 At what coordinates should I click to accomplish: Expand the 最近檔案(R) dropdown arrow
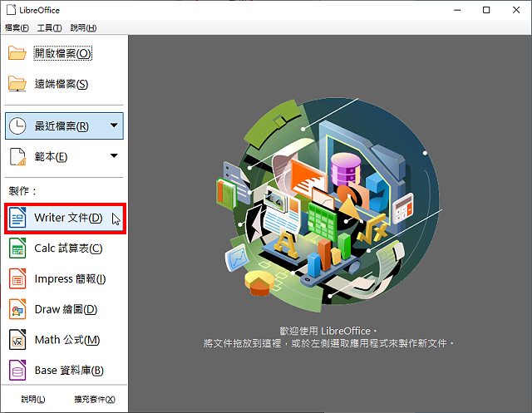point(114,125)
